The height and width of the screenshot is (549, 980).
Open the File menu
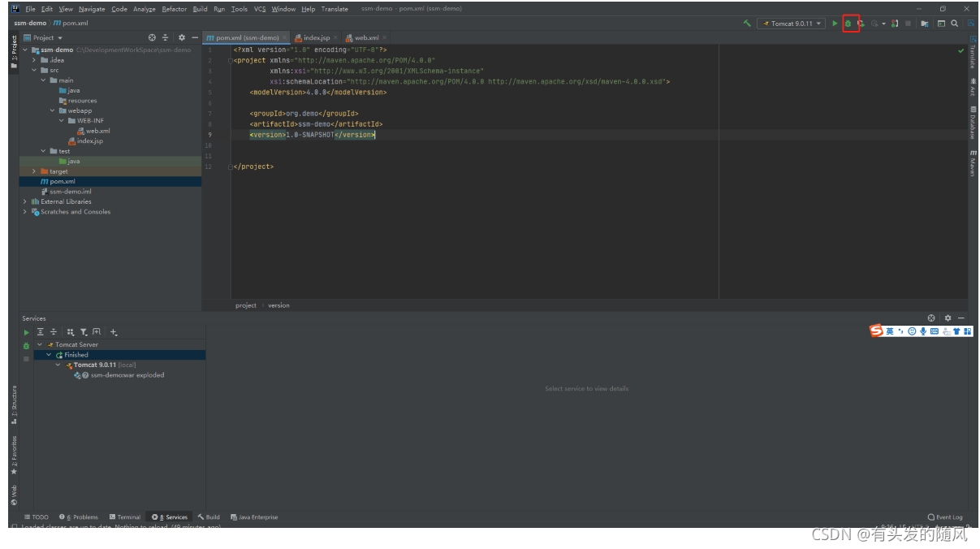click(x=30, y=9)
